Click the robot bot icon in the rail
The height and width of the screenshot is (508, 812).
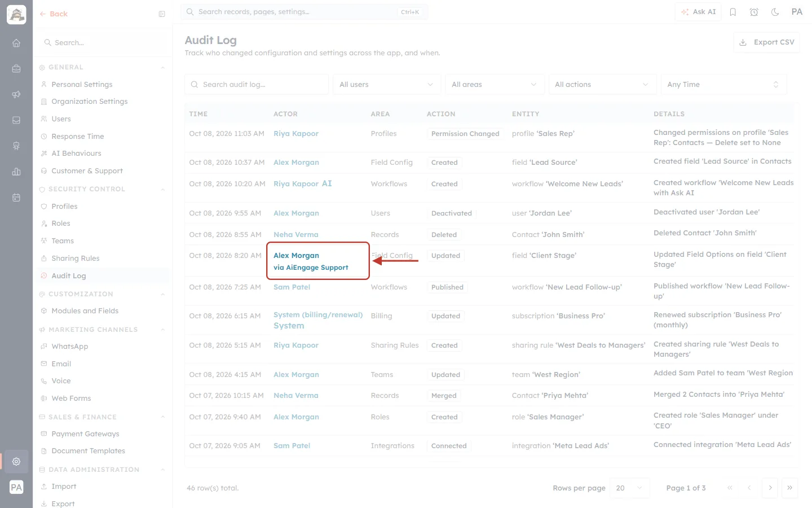(x=16, y=146)
